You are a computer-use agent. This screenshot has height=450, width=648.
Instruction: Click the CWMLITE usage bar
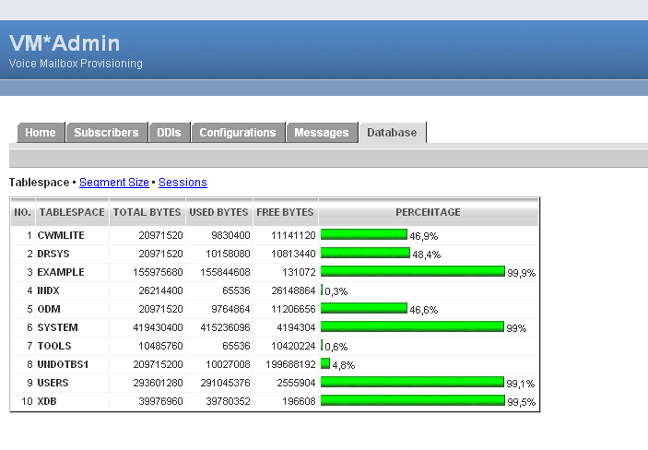tap(364, 235)
